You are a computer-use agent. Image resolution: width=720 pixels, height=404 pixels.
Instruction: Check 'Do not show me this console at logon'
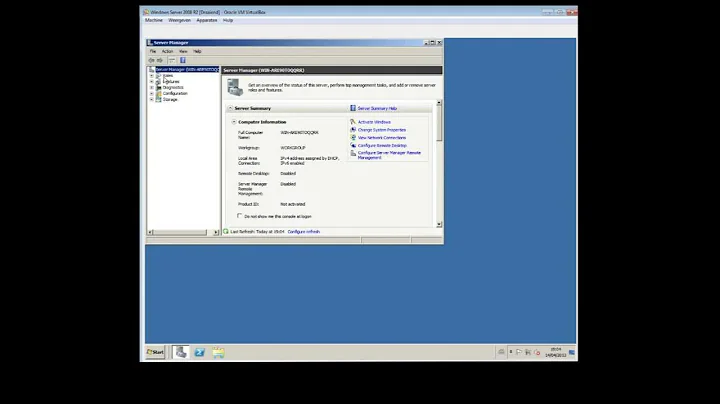point(240,216)
